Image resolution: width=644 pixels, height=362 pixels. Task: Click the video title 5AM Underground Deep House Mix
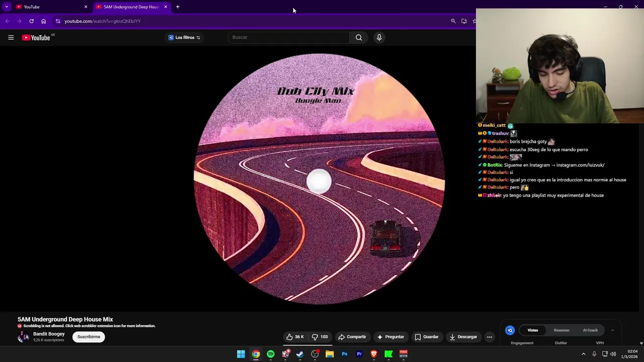pyautogui.click(x=65, y=319)
